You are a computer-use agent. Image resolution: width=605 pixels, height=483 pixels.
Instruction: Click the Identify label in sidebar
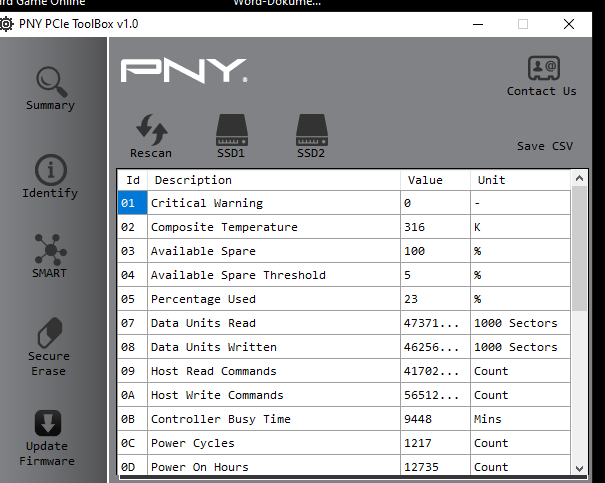(x=50, y=193)
